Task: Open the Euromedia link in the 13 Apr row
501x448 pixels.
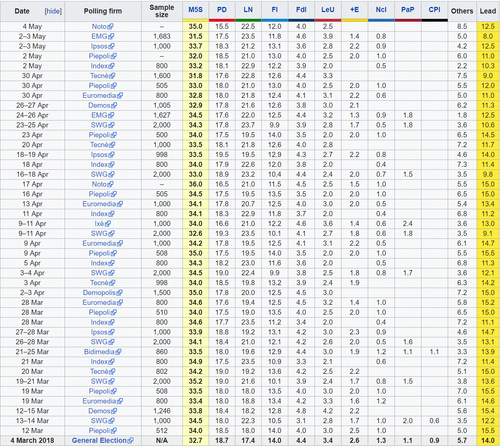Action: click(99, 204)
